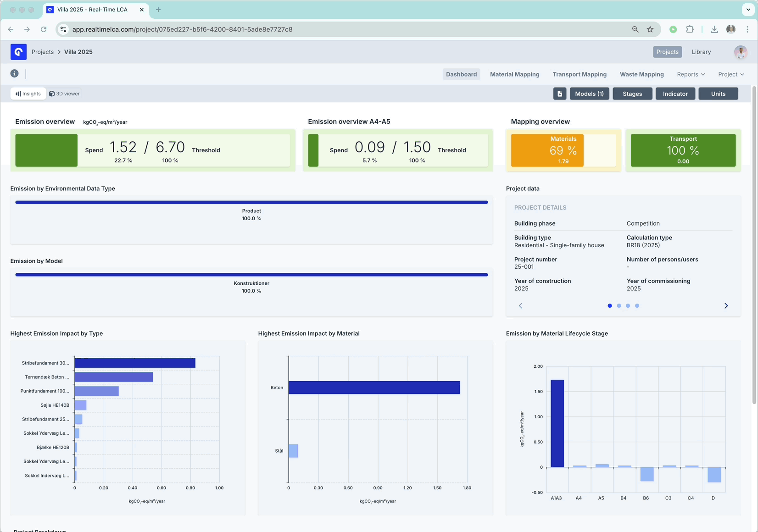Screen dimensions: 758x532
Task: Open the Reports dropdown
Action: (x=691, y=74)
